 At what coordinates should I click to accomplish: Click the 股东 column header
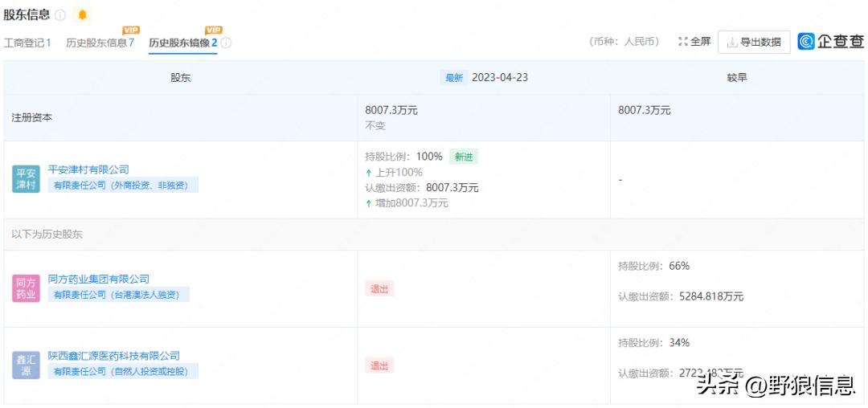click(181, 78)
